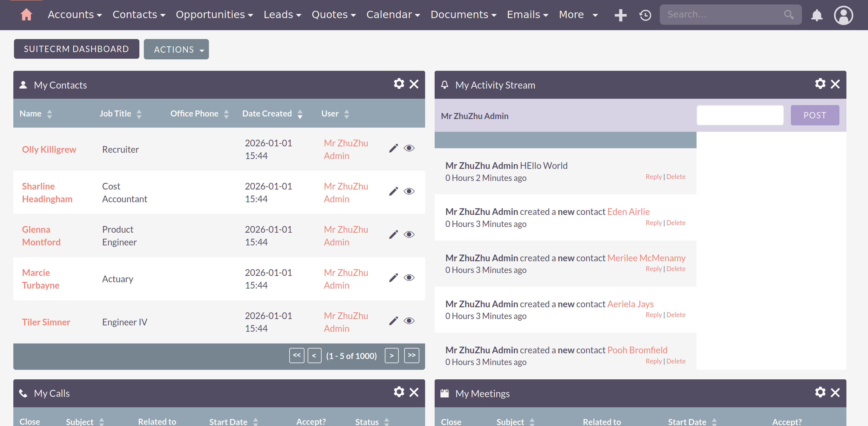
Task: View Marcie Turbayne via eye icon
Action: tap(409, 278)
